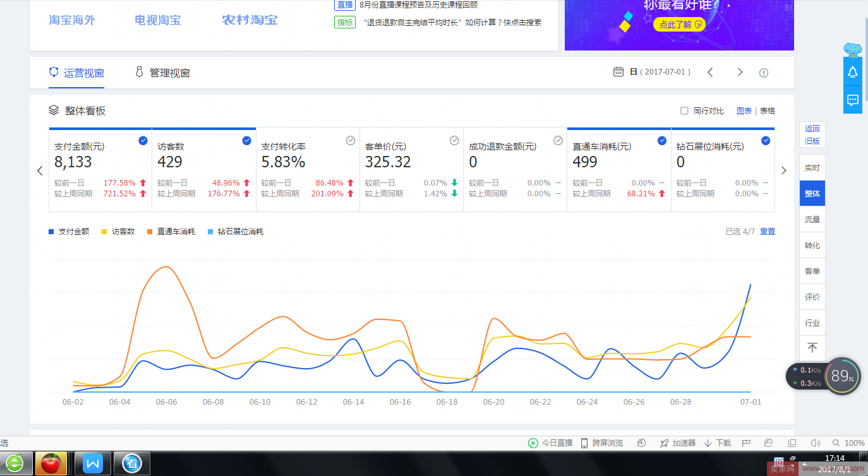The height and width of the screenshot is (476, 868).
Task: Select 流量 in the side navigation
Action: [x=812, y=220]
